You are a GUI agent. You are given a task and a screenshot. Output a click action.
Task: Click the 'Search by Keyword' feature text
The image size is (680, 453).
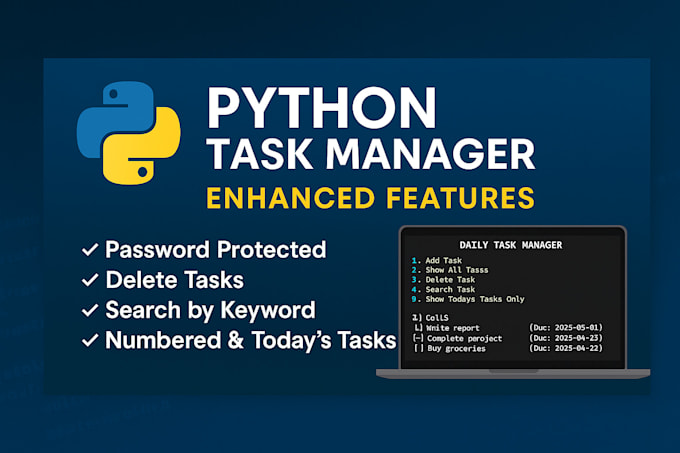(210, 310)
